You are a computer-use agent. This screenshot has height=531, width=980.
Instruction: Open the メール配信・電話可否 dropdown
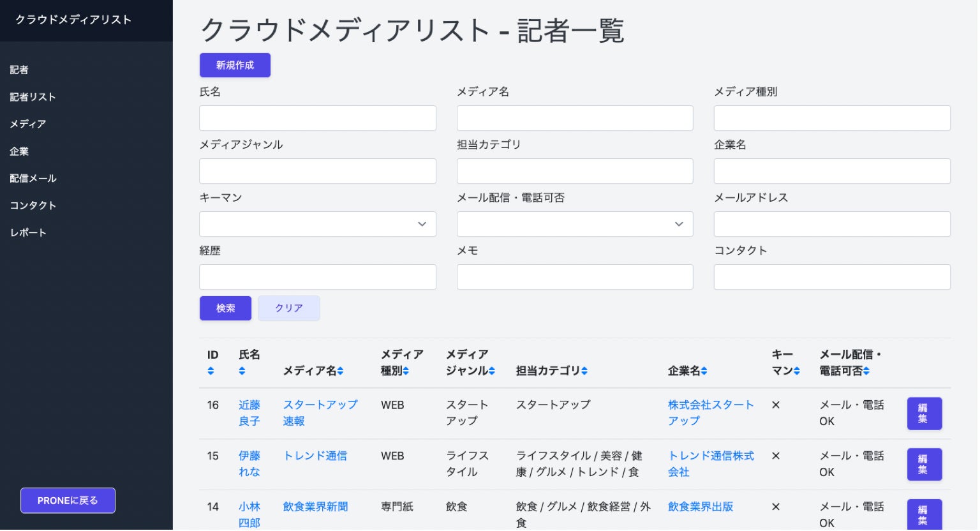pos(575,225)
